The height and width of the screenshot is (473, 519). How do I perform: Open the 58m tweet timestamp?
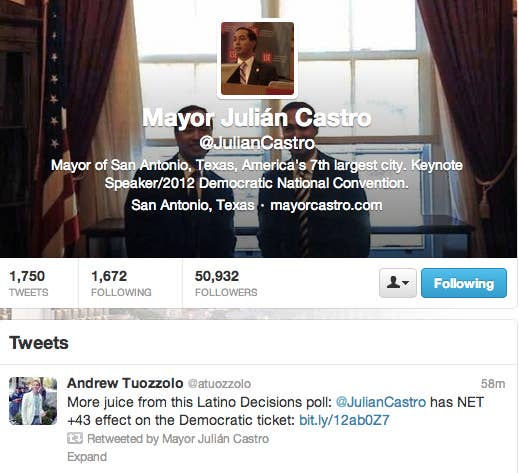click(493, 384)
